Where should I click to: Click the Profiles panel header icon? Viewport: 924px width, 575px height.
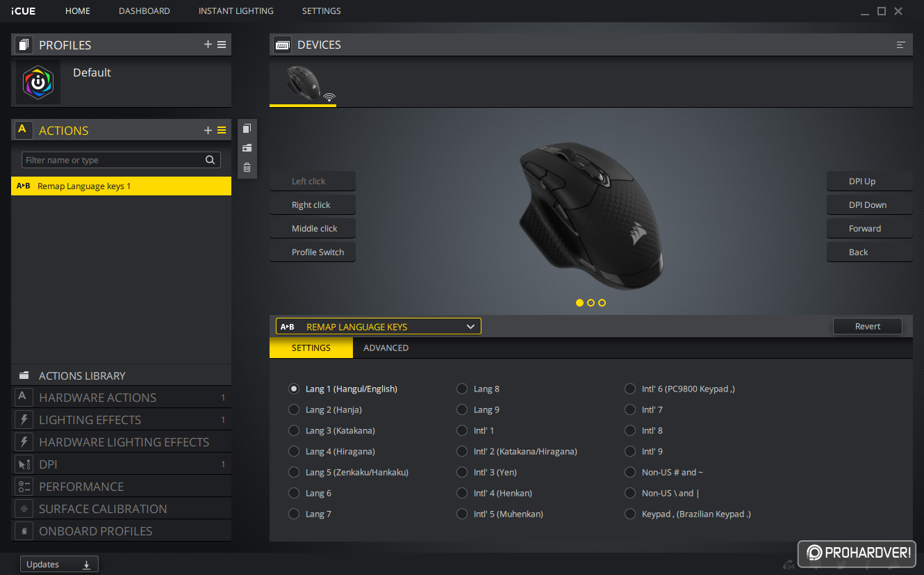24,44
